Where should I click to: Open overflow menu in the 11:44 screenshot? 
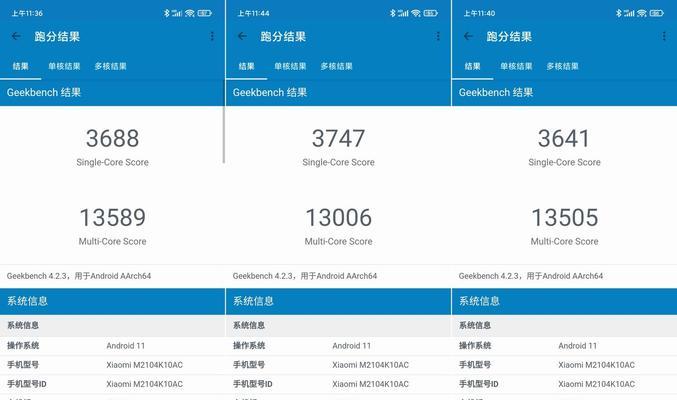(438, 36)
